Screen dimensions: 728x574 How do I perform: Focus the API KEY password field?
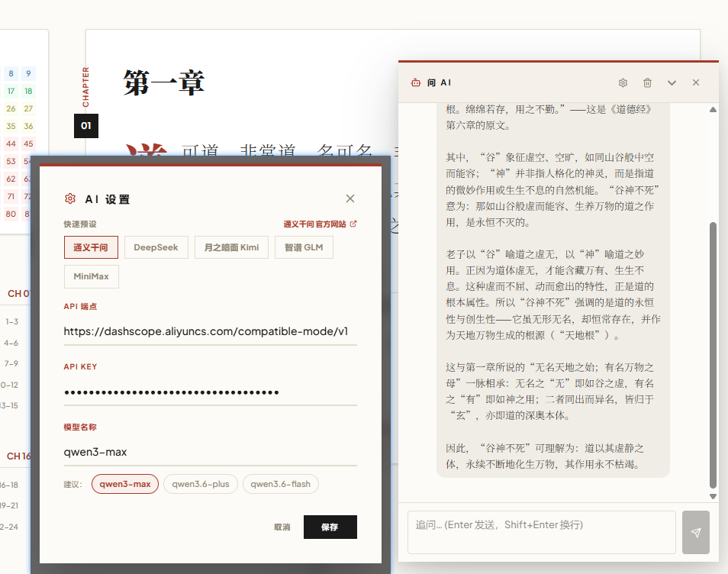pyautogui.click(x=210, y=392)
